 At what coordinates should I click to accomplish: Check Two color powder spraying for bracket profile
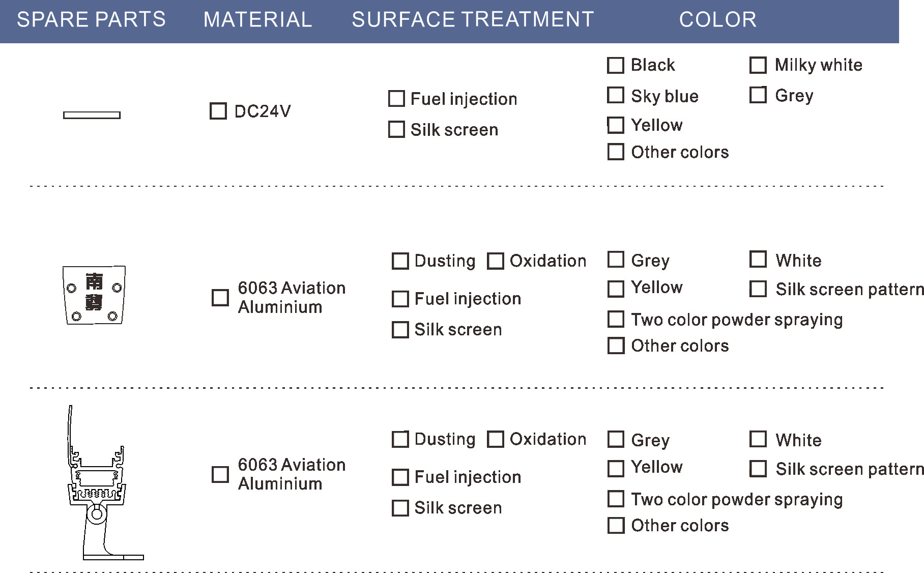[x=616, y=499]
